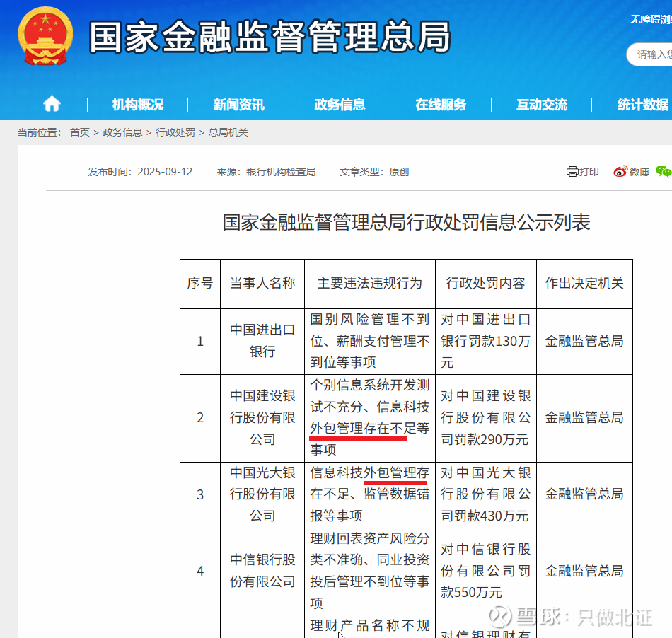Click the home icon in navigation bar
This screenshot has width=672, height=638.
point(52,104)
